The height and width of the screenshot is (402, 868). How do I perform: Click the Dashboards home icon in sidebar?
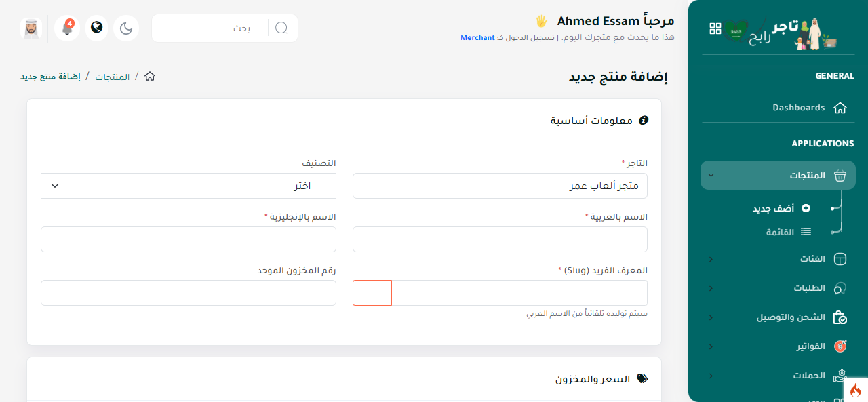point(840,108)
